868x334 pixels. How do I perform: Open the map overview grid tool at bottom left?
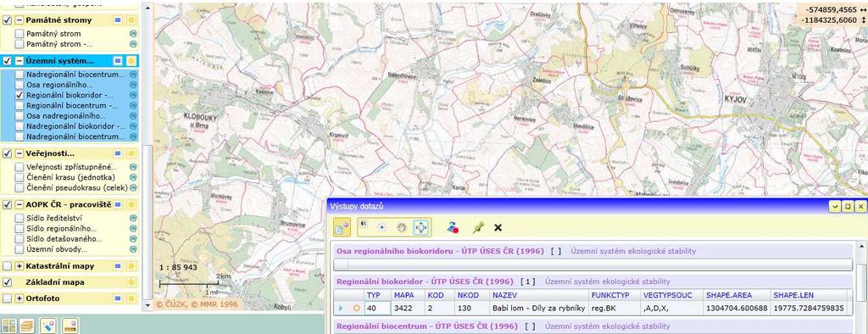click(x=8, y=326)
